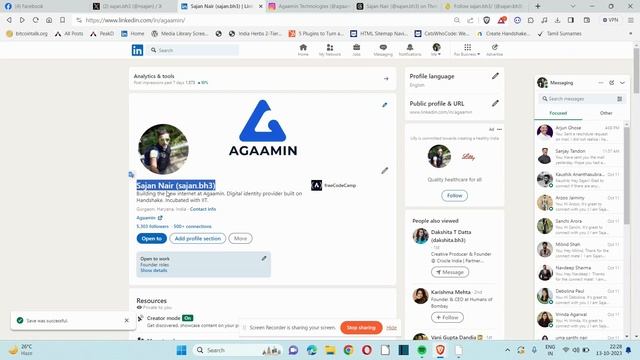The height and width of the screenshot is (360, 640).
Task: Open the Jobs briefcase icon
Action: point(356,50)
